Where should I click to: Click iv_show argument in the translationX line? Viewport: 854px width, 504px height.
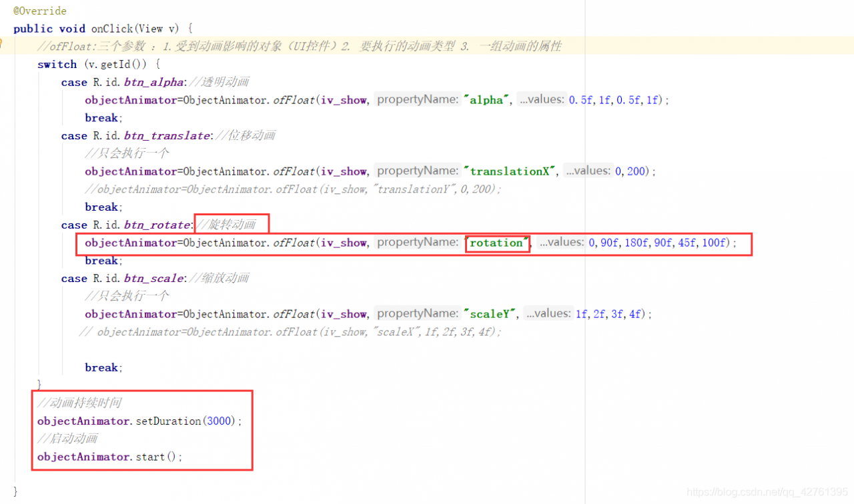pos(344,171)
